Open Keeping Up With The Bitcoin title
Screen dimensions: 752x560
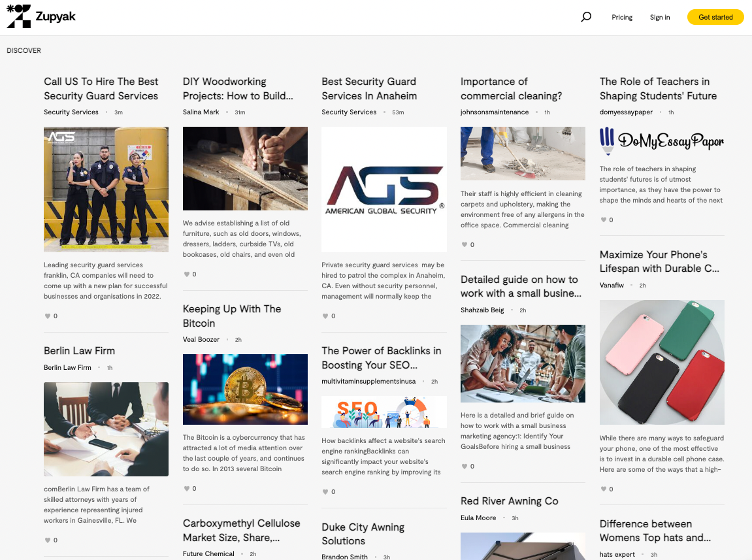point(232,316)
